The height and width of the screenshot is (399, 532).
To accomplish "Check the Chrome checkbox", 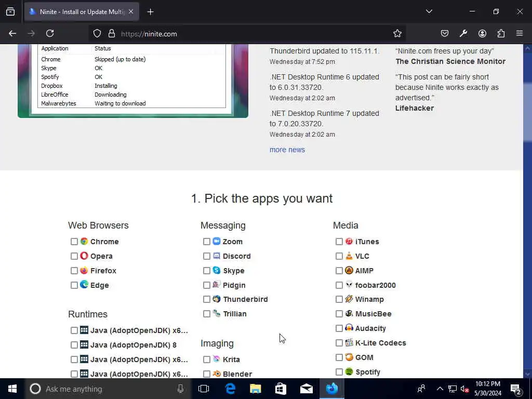I will (x=74, y=242).
